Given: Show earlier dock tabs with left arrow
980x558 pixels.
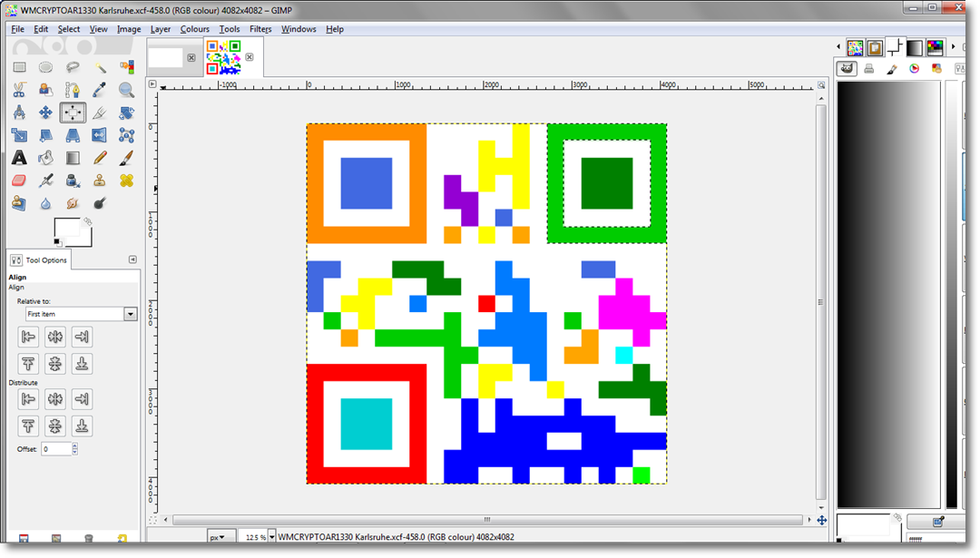Looking at the screenshot, I should click(x=838, y=47).
